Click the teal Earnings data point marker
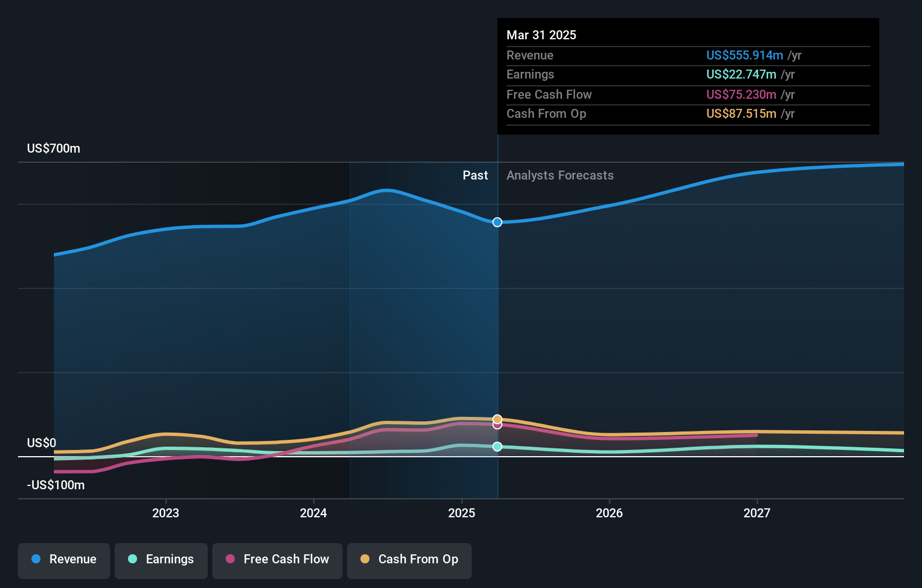The image size is (922, 588). click(497, 447)
